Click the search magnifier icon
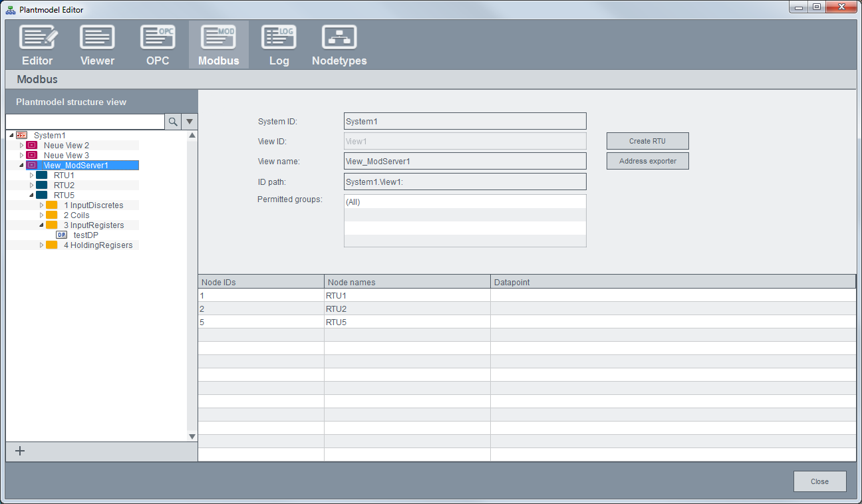This screenshot has height=504, width=862. click(x=173, y=122)
